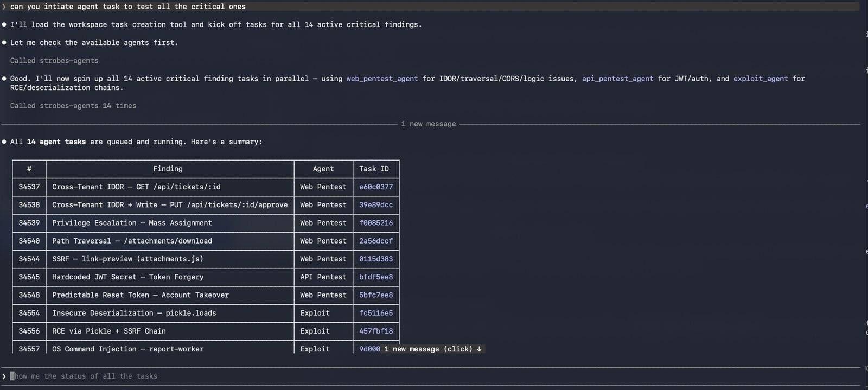Select finding number 34538 cell

[29, 204]
